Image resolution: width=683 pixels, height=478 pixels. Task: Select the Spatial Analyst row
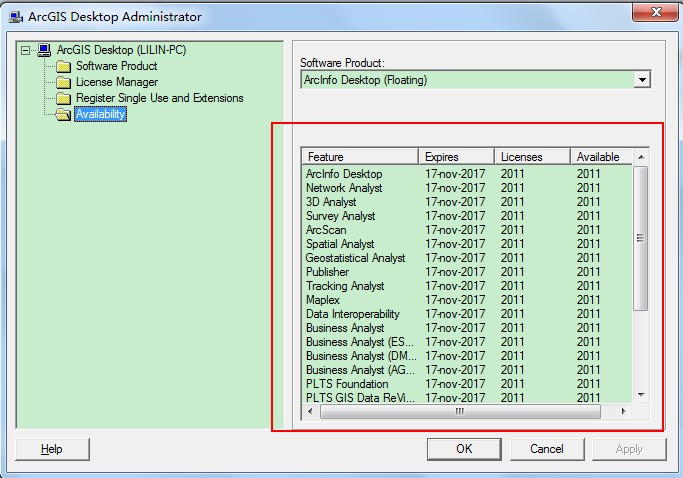pyautogui.click(x=467, y=244)
